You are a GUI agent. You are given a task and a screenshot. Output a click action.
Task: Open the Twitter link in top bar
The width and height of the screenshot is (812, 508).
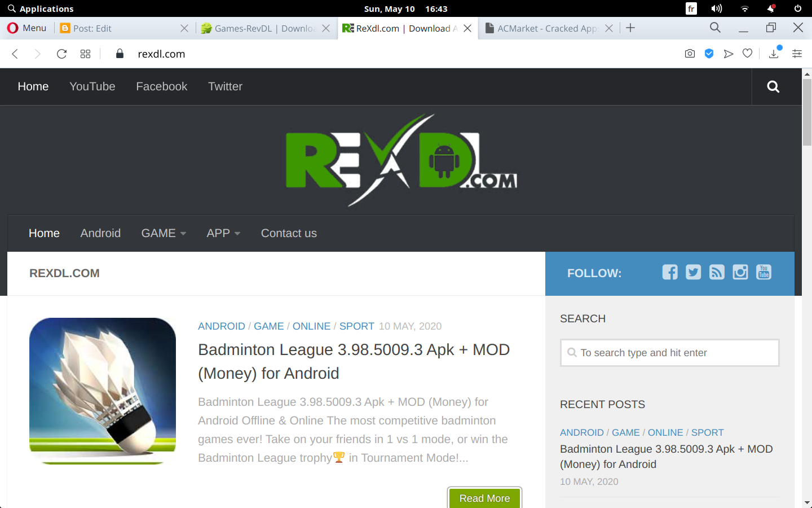click(x=225, y=86)
